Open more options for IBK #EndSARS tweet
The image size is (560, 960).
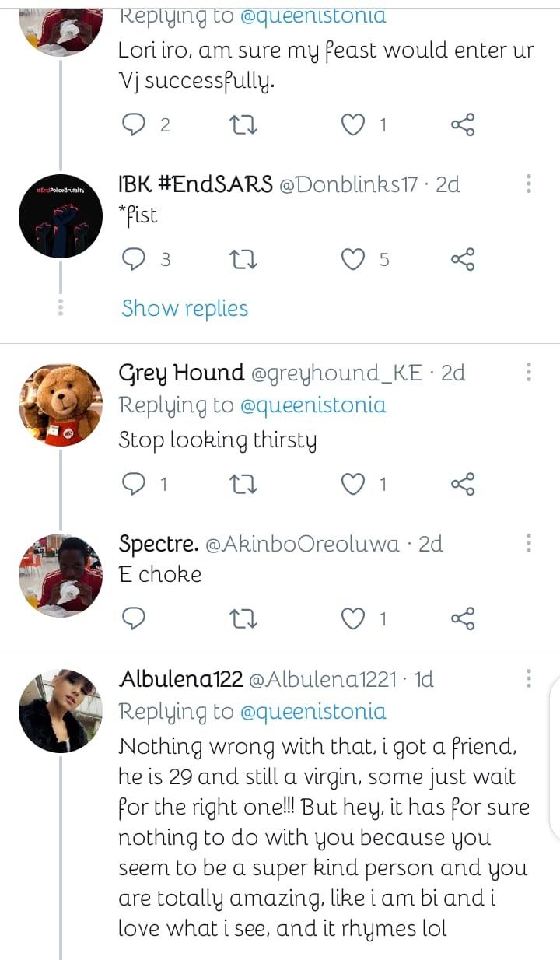[x=529, y=184]
